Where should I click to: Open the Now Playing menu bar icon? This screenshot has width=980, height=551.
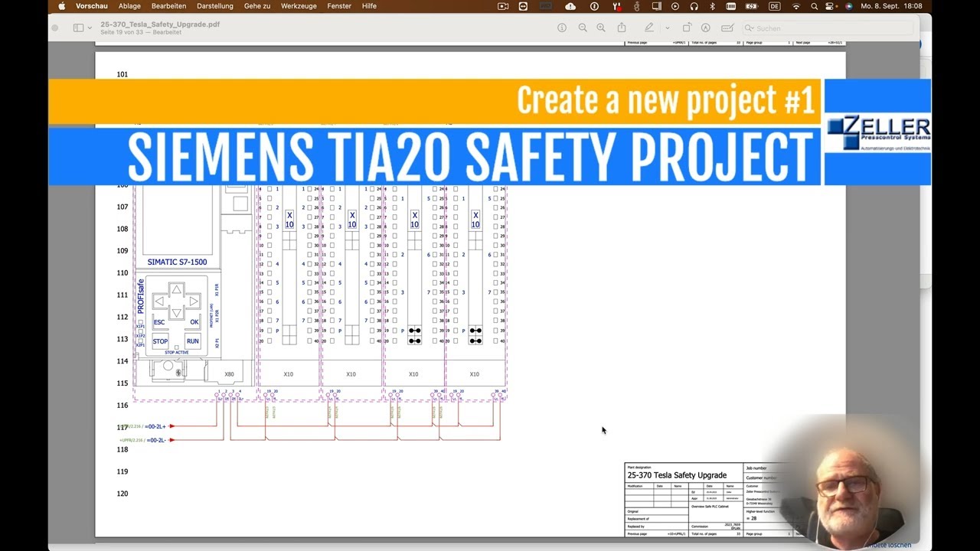pyautogui.click(x=675, y=6)
